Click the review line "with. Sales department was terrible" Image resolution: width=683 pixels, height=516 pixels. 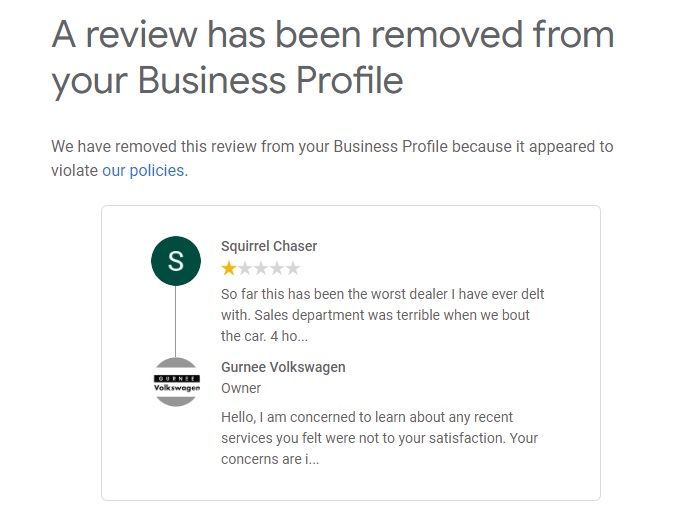[375, 315]
